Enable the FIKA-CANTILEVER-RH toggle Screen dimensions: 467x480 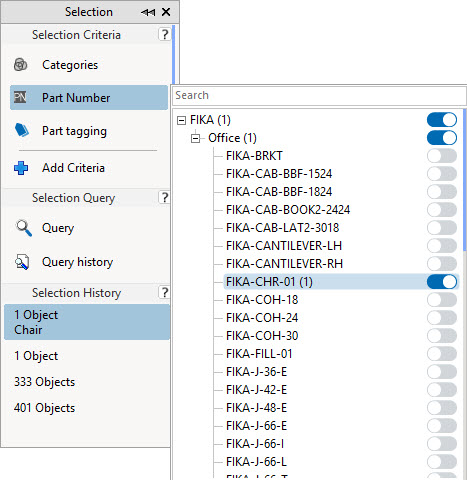coord(442,264)
